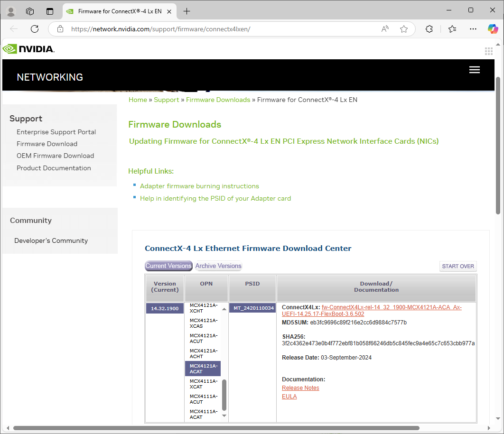Open the hamburger navigation menu
Viewport: 504px width, 434px height.
[x=474, y=70]
